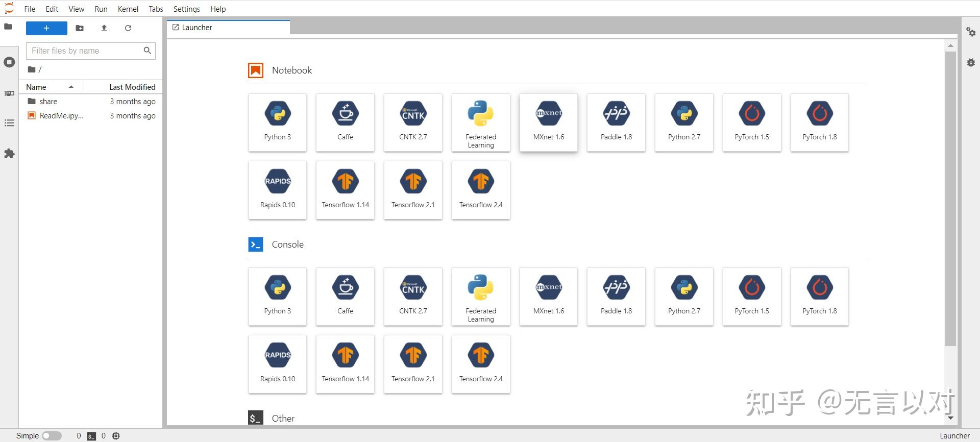Refresh the file list

(x=128, y=28)
